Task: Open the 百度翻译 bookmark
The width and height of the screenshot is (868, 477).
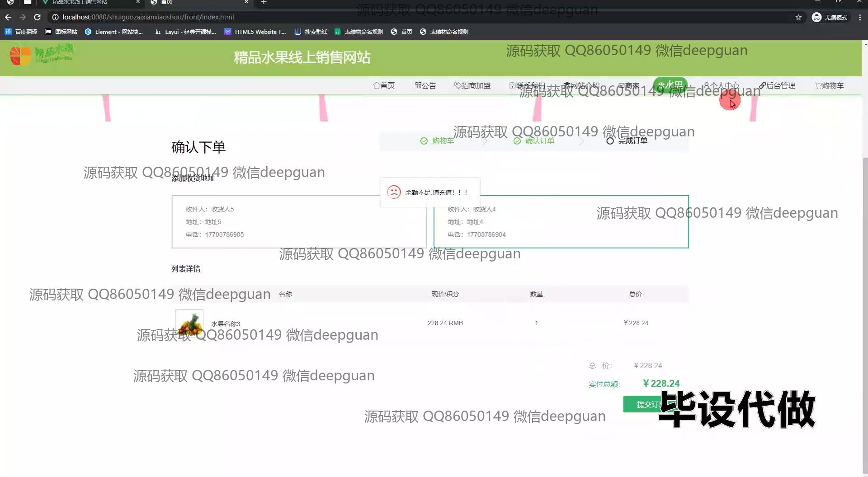Action: pyautogui.click(x=21, y=32)
